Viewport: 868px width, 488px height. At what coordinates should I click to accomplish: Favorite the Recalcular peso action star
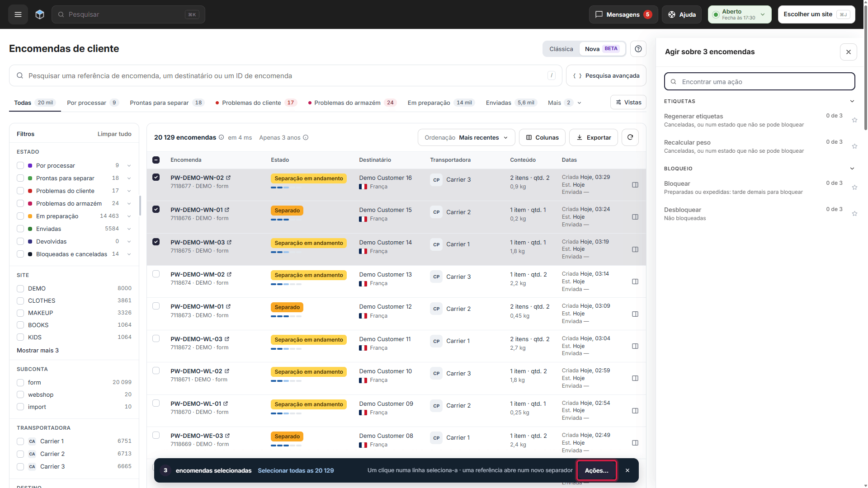coord(854,146)
